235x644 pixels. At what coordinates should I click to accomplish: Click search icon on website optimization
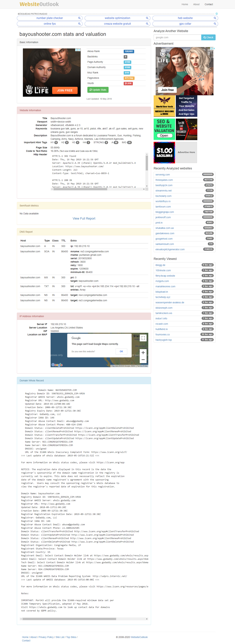pyautogui.click(x=147, y=18)
